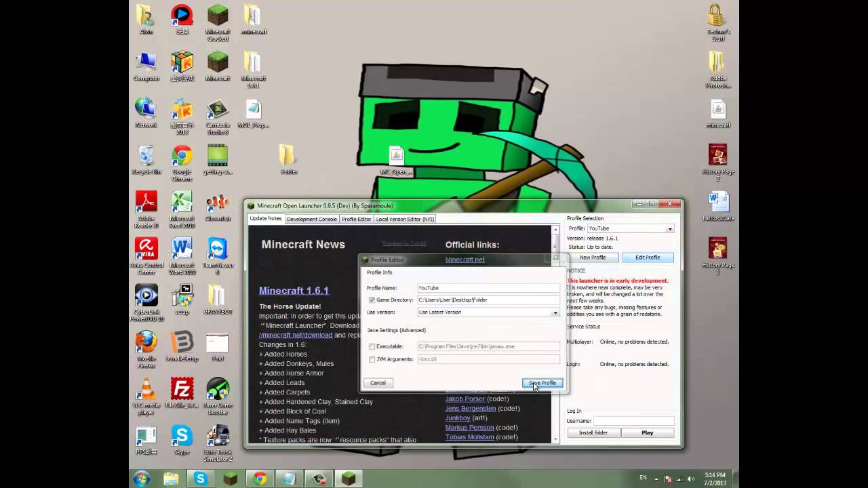
Task: Click the New Profile button
Action: (x=593, y=258)
